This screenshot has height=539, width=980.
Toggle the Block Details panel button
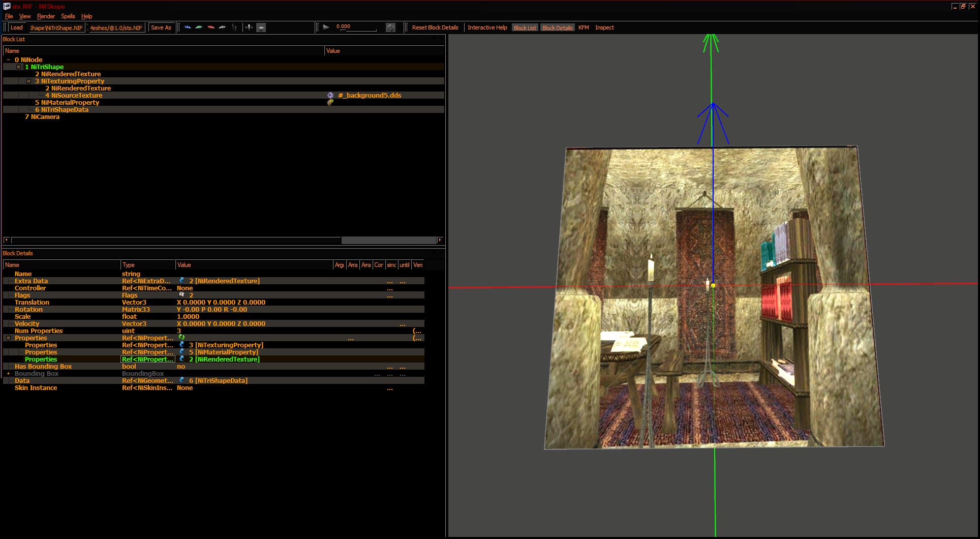(x=557, y=27)
